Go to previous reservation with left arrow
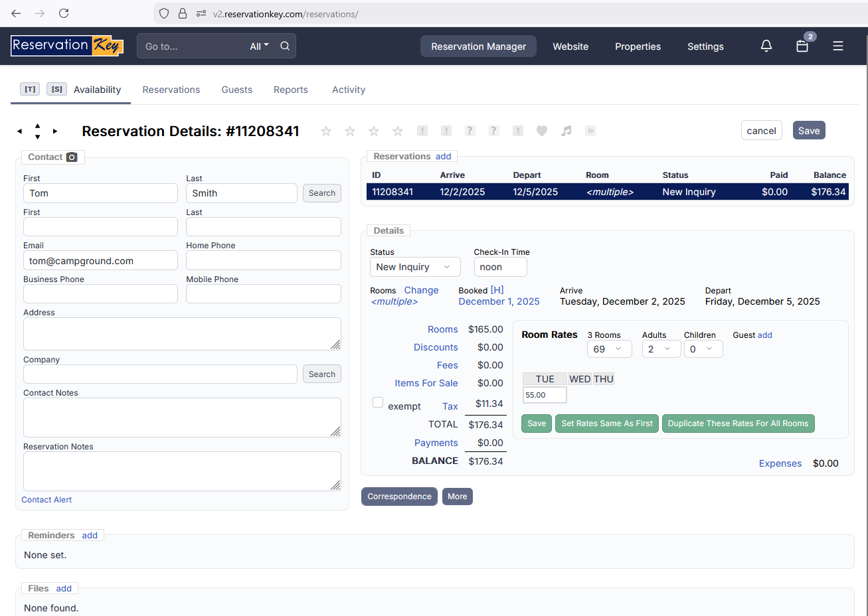 tap(20, 131)
